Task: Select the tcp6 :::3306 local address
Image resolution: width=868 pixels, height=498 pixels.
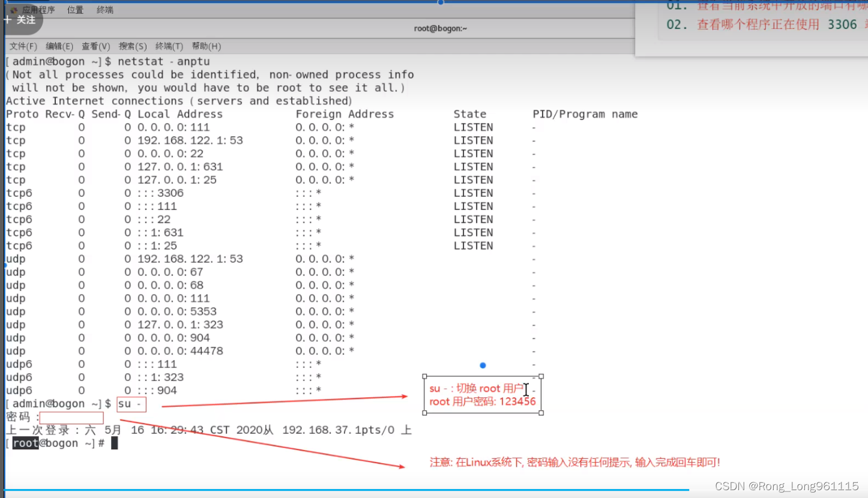Action: (161, 193)
